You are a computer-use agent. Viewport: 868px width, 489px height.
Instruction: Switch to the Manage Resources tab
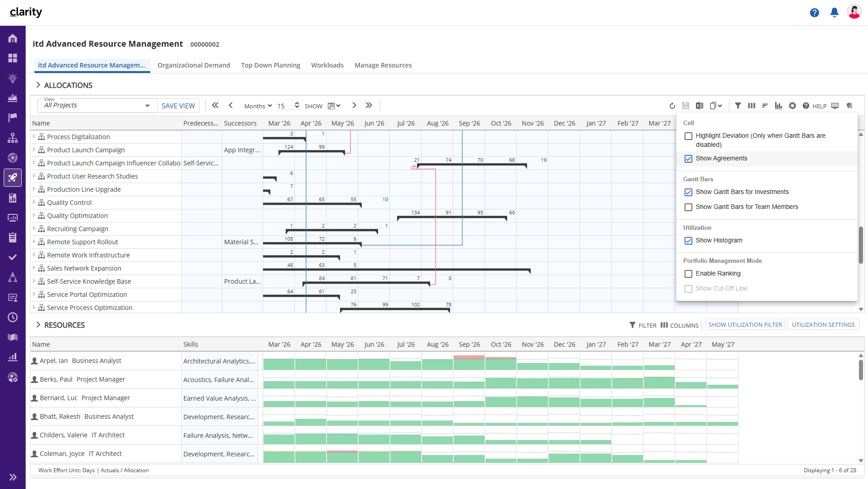click(x=383, y=65)
